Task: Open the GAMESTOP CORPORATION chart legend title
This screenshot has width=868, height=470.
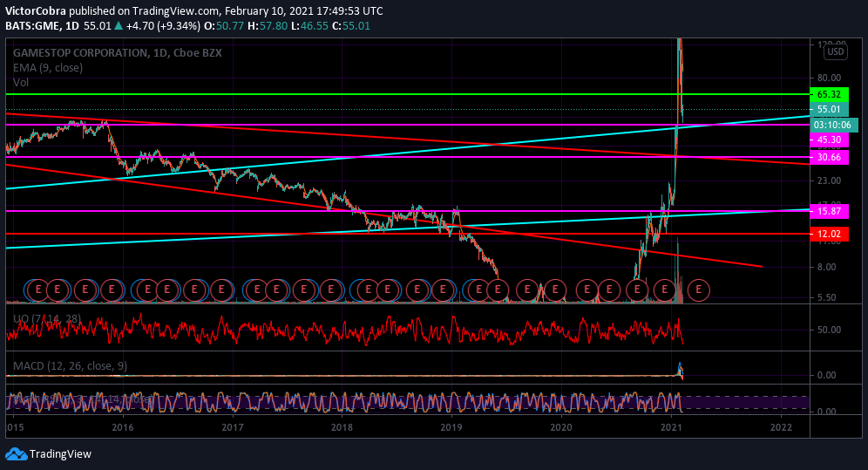Action: tap(118, 53)
